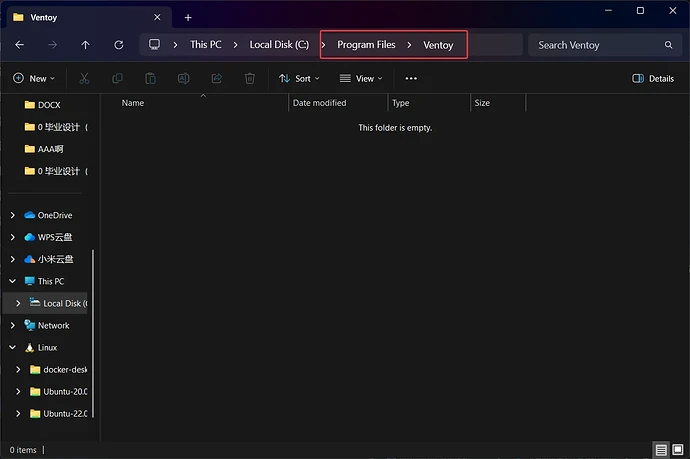
Task: Sort by the Date modified column
Action: (x=320, y=103)
